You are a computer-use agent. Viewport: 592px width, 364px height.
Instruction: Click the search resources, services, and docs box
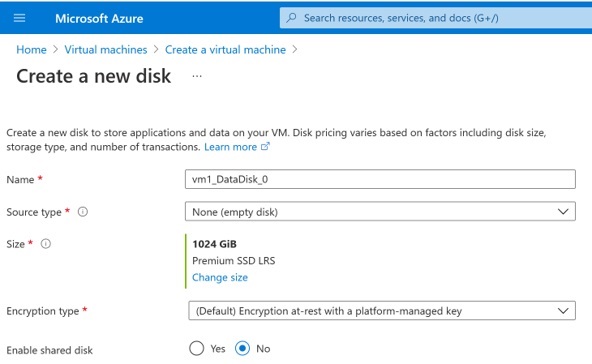pos(436,18)
